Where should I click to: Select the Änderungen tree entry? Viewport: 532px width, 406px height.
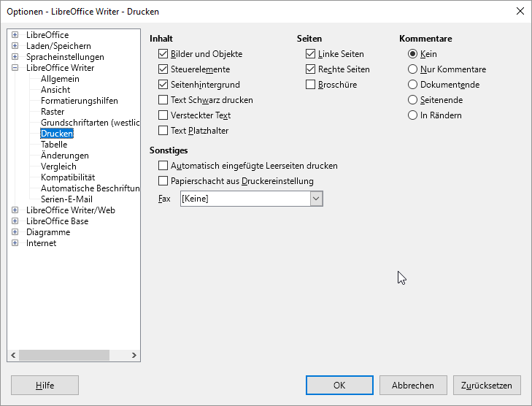(65, 155)
